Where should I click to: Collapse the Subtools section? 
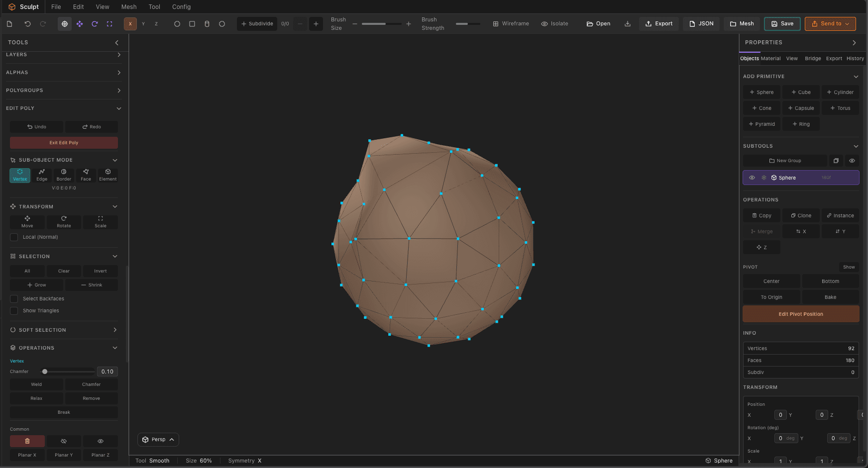pyautogui.click(x=856, y=146)
